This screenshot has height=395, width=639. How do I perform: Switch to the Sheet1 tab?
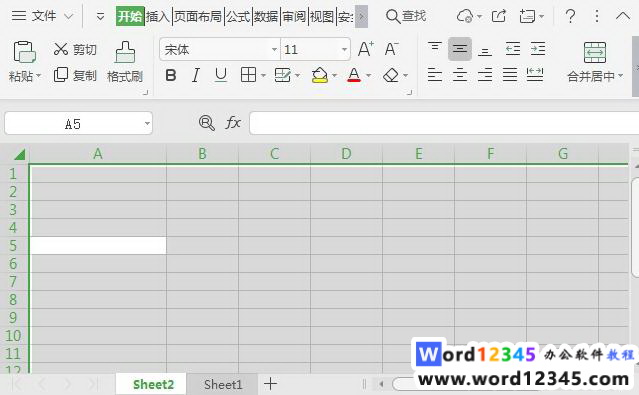tap(223, 384)
